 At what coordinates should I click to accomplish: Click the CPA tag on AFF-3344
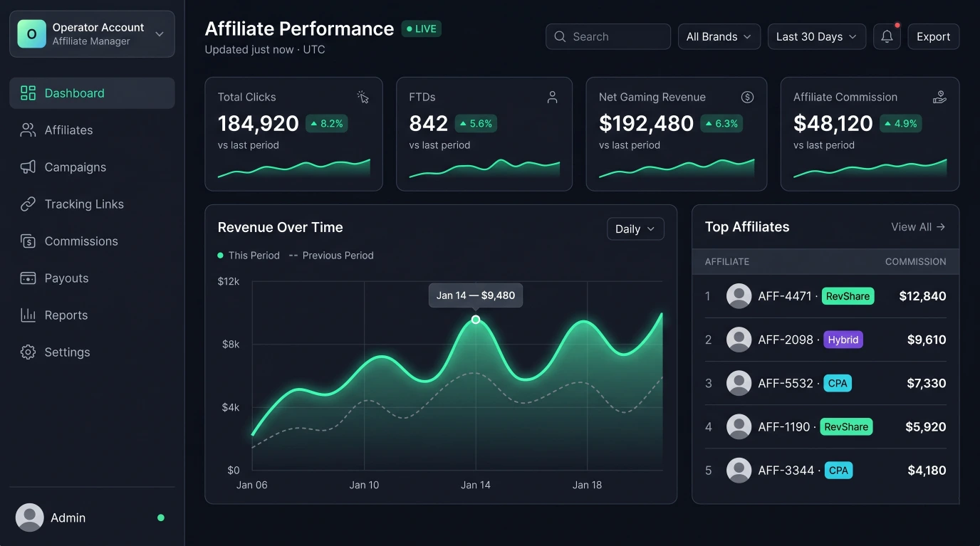838,470
